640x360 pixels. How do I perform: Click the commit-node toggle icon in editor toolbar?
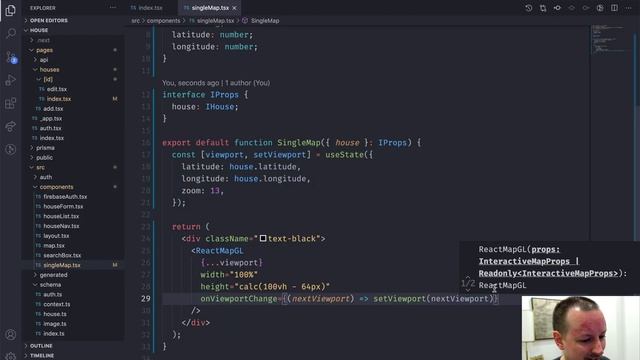(x=557, y=8)
